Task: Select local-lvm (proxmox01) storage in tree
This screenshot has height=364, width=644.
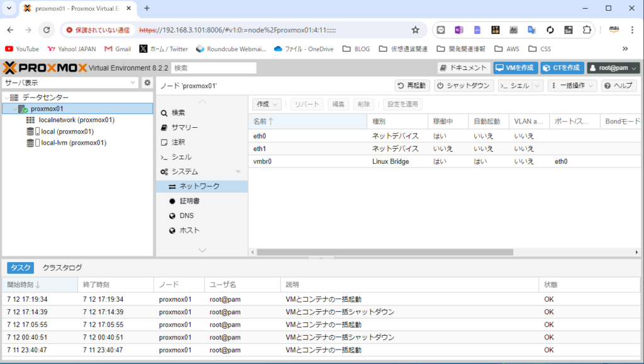Action: [x=73, y=143]
